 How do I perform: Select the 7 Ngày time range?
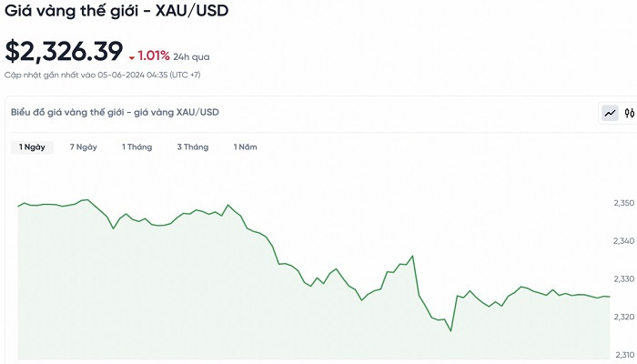83,147
